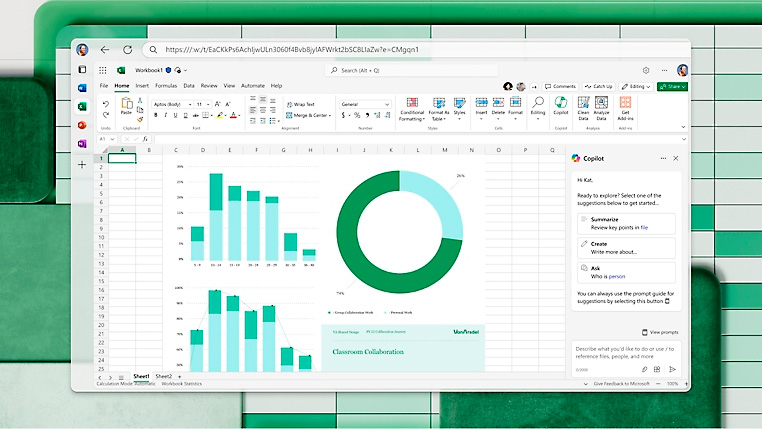Open PowerPoint from the left app rail
This screenshot has width=762, height=429.
pos(82,125)
